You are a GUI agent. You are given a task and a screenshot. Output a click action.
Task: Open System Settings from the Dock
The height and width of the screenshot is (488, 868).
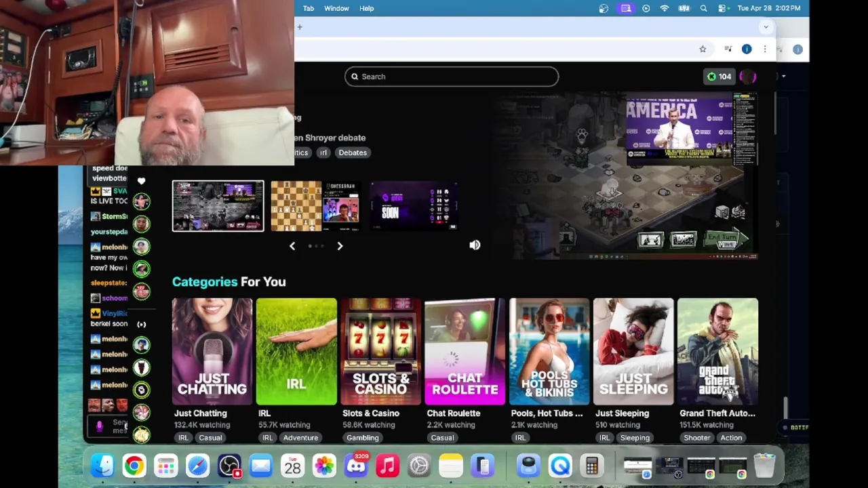pos(419,466)
